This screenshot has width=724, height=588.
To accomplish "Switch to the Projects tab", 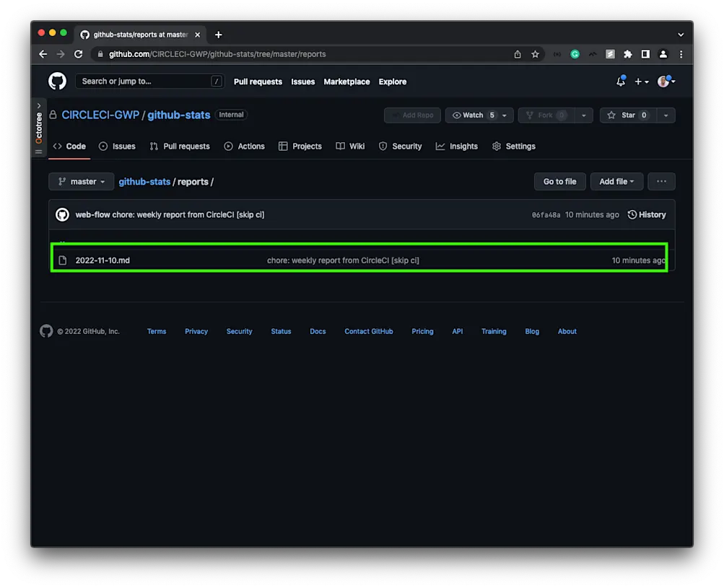I will [300, 146].
